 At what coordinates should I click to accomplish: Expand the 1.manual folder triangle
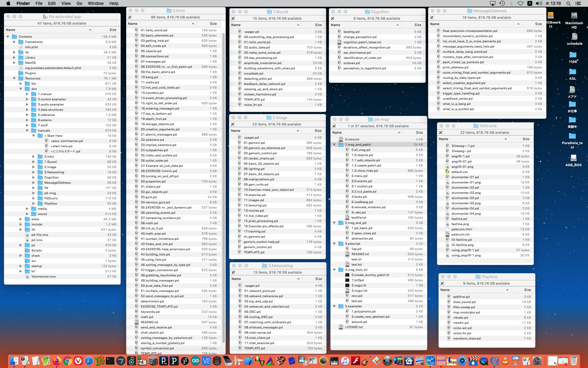point(27,94)
